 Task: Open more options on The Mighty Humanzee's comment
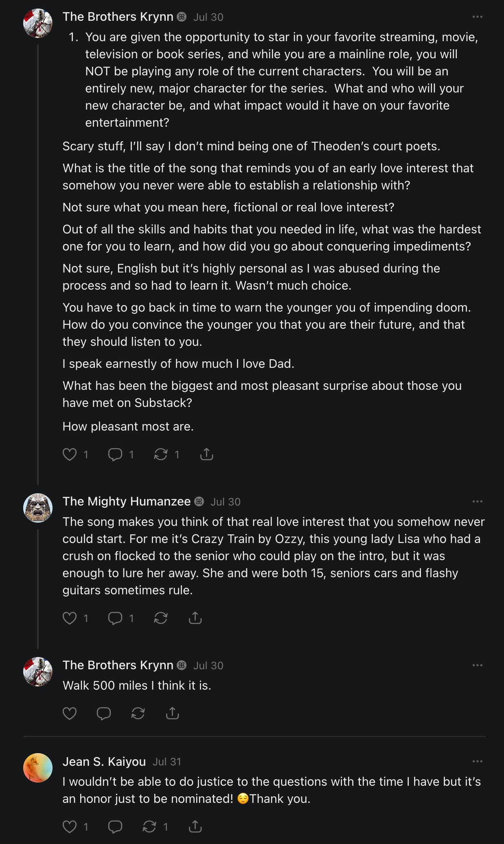[477, 501]
